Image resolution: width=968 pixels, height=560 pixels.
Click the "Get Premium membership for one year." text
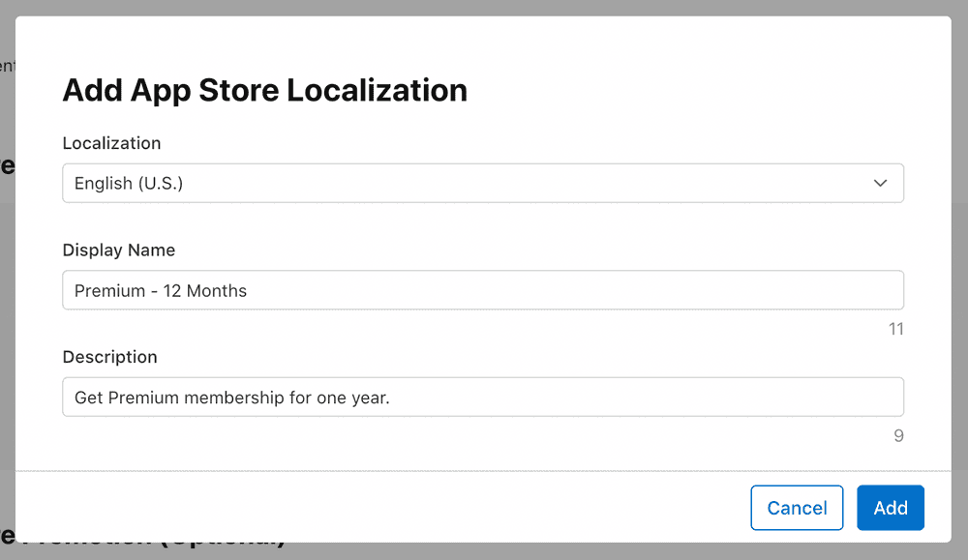[x=232, y=398]
